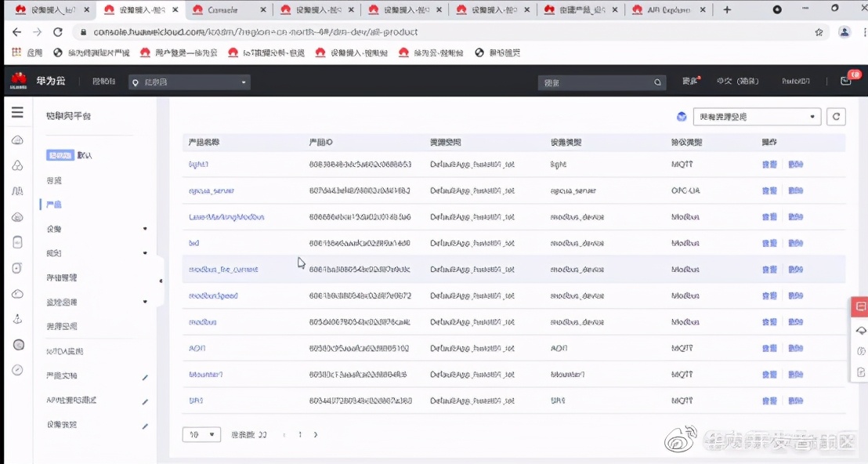Click 查看 (View) for the opcua_server product
This screenshot has width=868, height=464.
[769, 191]
